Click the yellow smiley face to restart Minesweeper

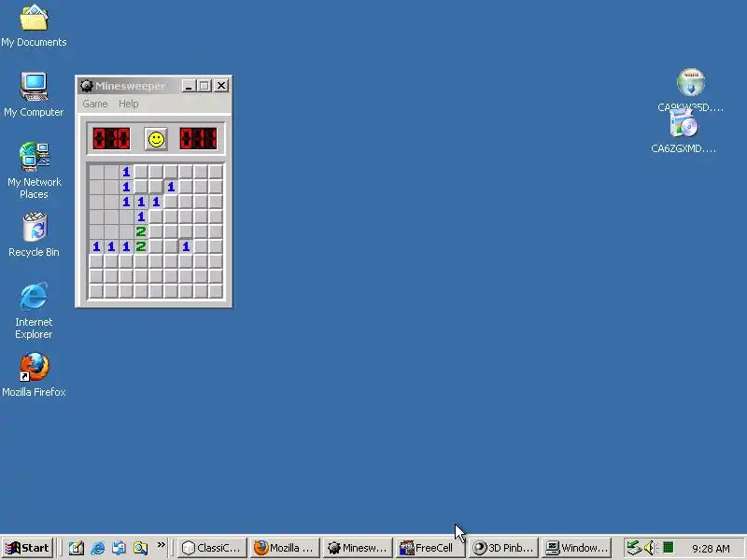tap(156, 139)
